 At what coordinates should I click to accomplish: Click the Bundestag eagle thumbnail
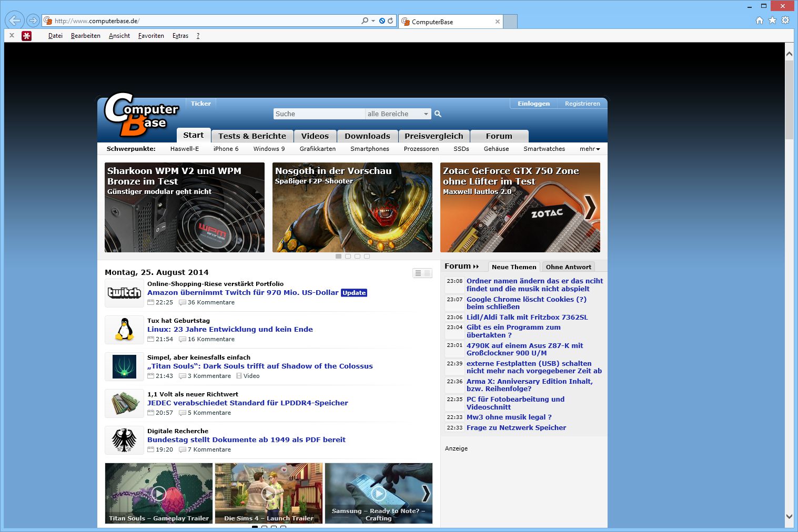click(x=124, y=440)
